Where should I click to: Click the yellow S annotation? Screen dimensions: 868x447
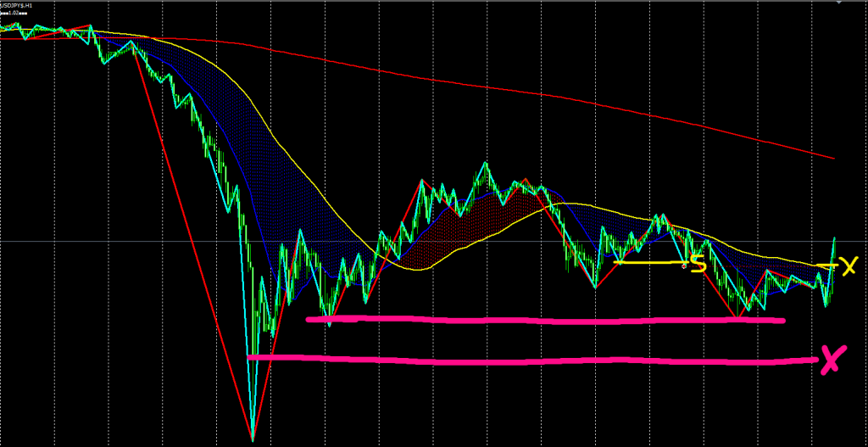point(698,264)
